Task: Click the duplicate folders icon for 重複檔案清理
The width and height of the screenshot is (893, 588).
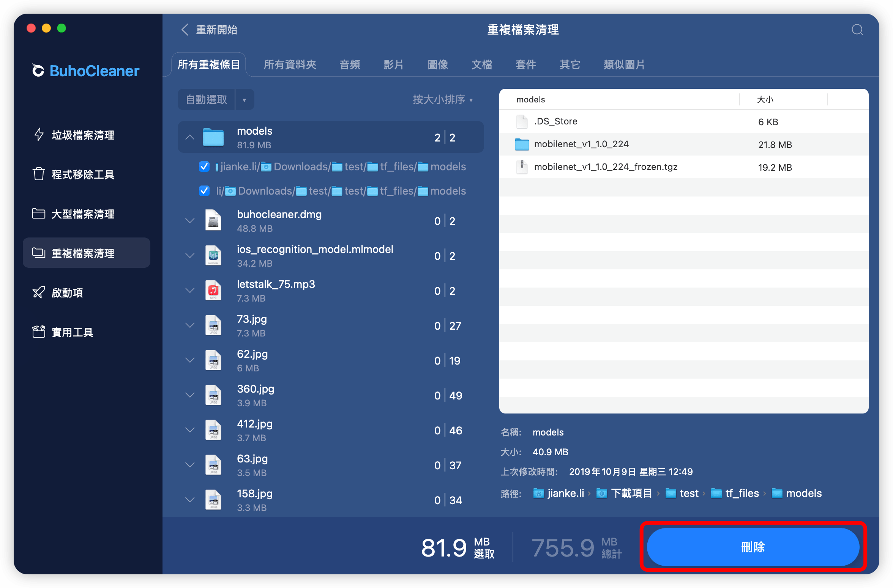Action: tap(39, 253)
